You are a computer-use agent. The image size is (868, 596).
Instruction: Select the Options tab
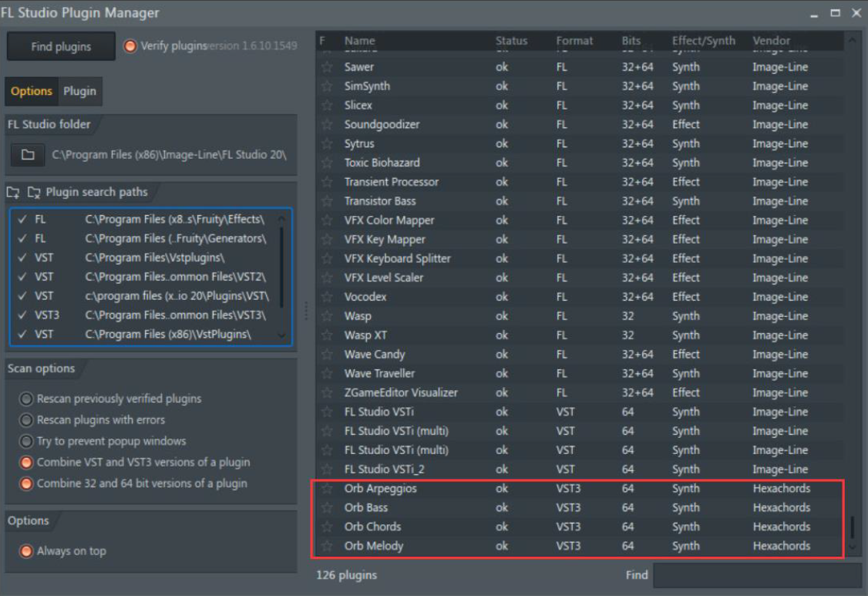[x=32, y=91]
